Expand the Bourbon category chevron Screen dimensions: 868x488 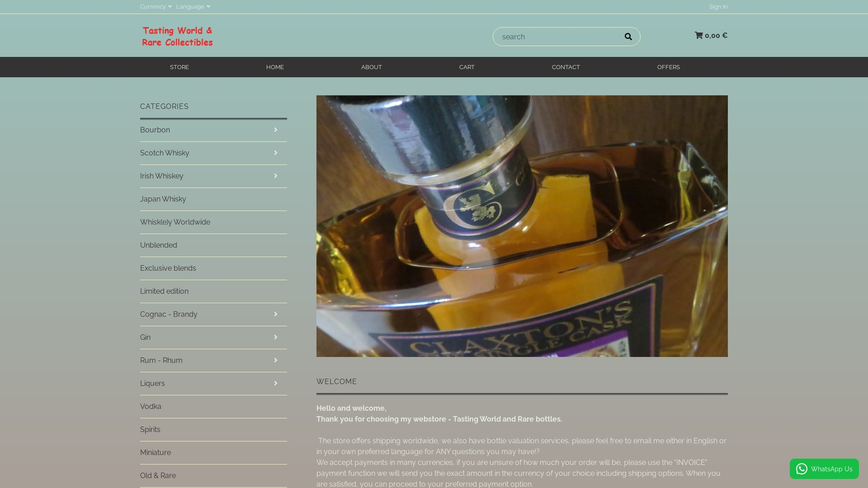click(x=275, y=130)
